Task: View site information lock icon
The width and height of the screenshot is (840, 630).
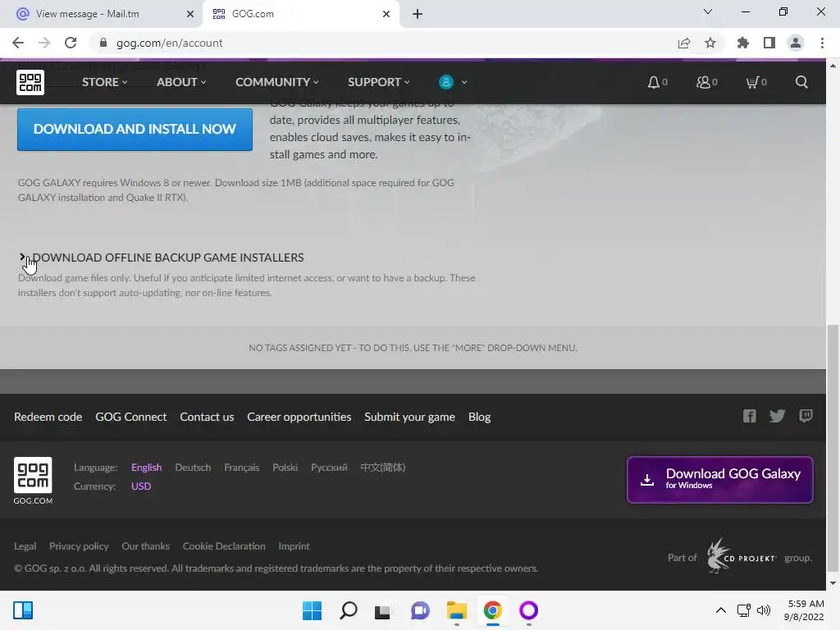Action: pyautogui.click(x=103, y=43)
